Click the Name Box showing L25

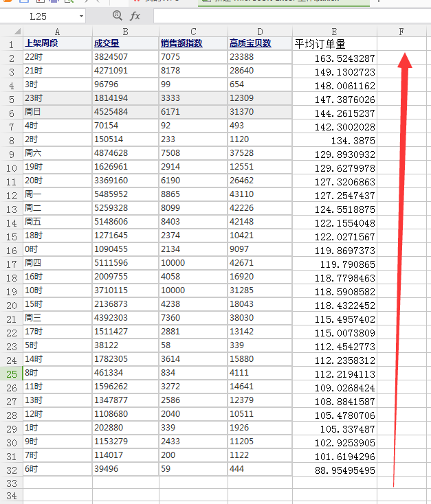click(x=41, y=16)
